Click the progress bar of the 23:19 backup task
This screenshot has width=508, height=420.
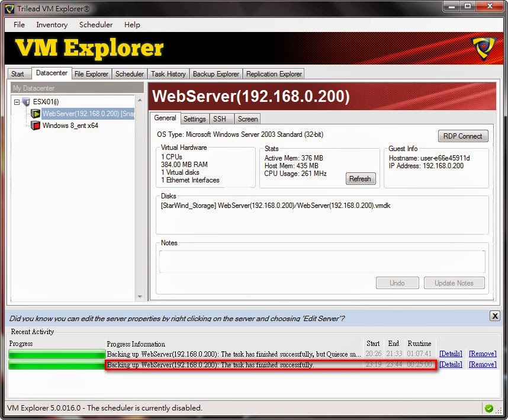[x=57, y=365]
